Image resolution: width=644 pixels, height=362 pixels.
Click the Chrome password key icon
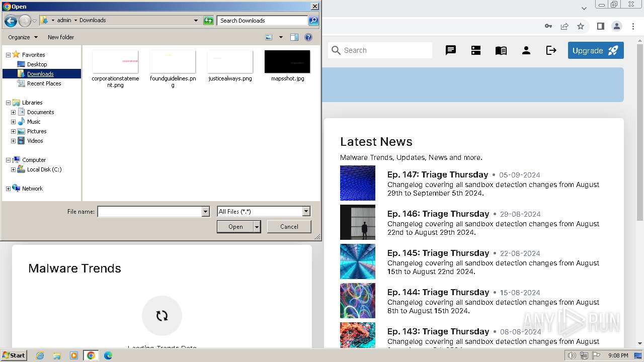[548, 26]
